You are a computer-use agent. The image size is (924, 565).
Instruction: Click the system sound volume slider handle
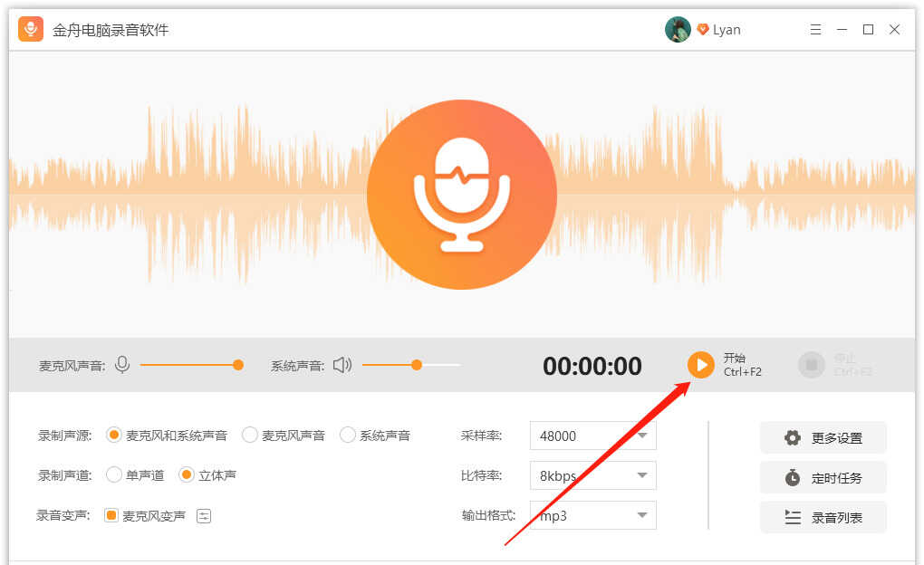tap(417, 365)
